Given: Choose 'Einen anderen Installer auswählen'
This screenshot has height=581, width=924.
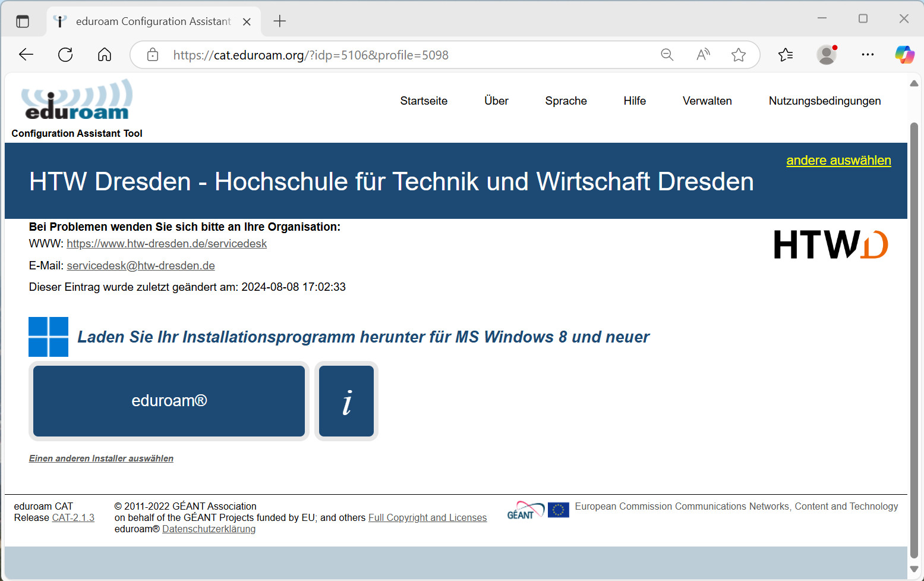Looking at the screenshot, I should click(x=101, y=458).
